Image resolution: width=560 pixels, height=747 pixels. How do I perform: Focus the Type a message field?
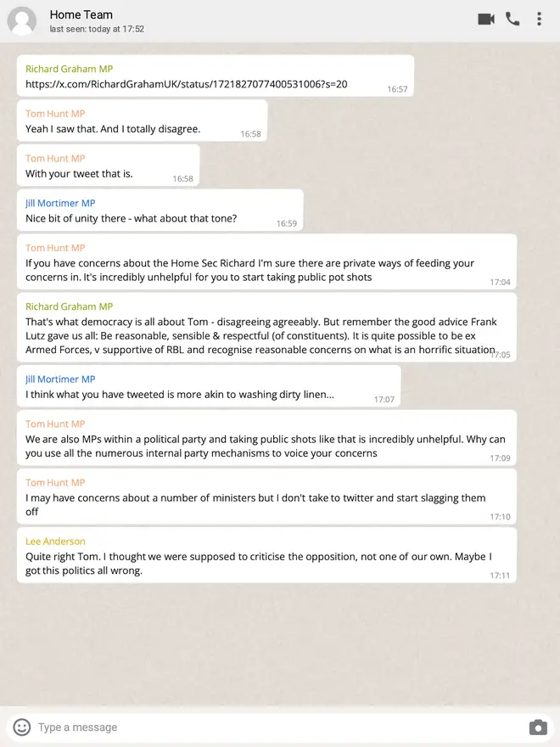pos(277,727)
